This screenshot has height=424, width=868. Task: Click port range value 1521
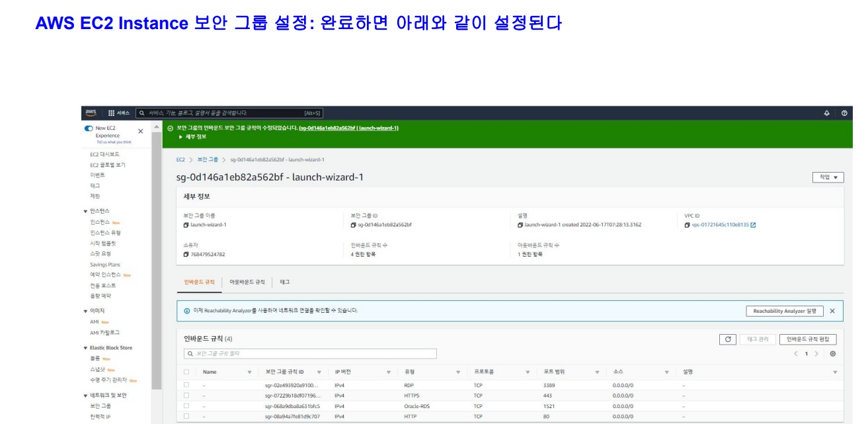coord(549,406)
